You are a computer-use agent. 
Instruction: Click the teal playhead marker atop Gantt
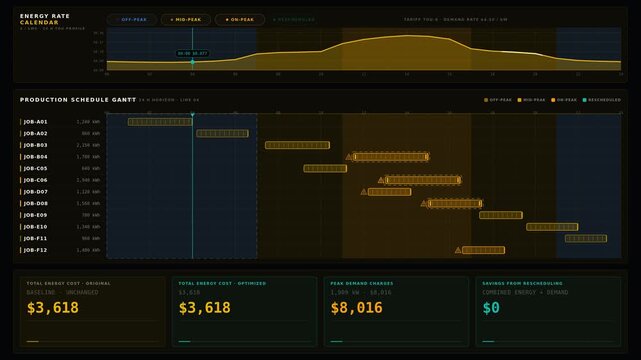[x=193, y=115]
